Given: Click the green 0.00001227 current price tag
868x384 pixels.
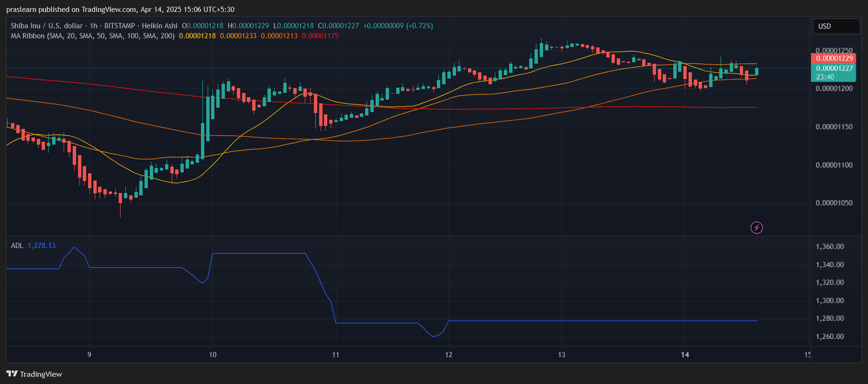Looking at the screenshot, I should (834, 68).
